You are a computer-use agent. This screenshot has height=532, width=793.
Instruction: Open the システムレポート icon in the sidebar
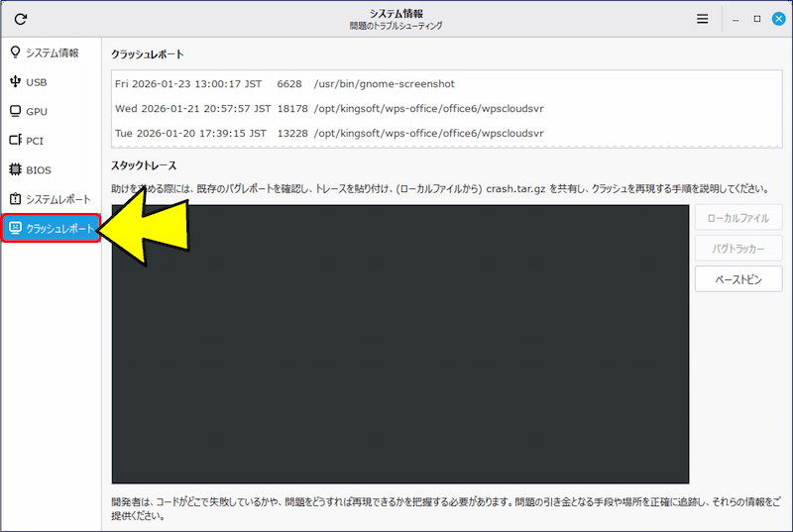(15, 199)
